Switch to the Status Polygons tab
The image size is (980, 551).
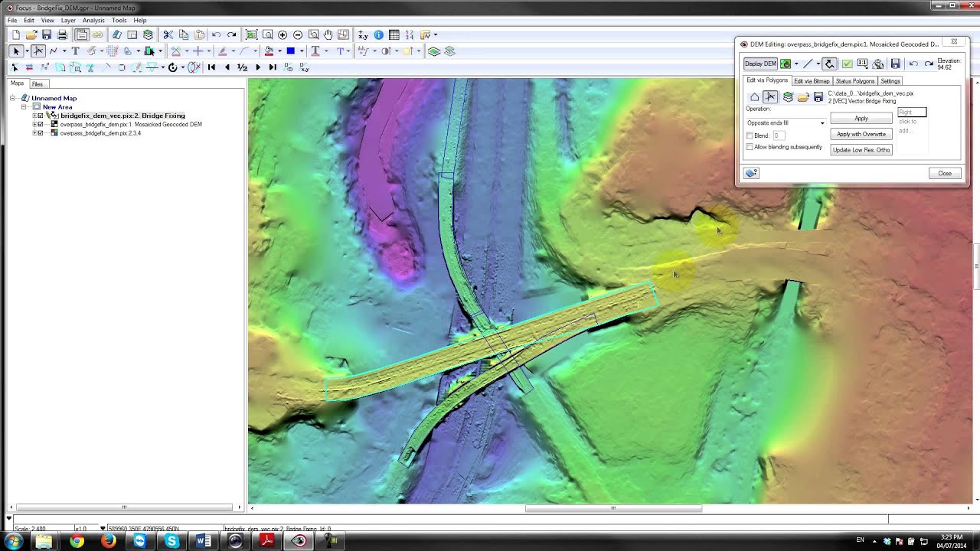point(855,81)
